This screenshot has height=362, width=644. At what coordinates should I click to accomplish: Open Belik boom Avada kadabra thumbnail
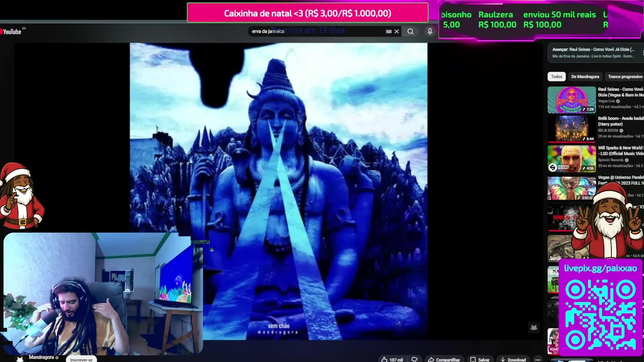572,129
